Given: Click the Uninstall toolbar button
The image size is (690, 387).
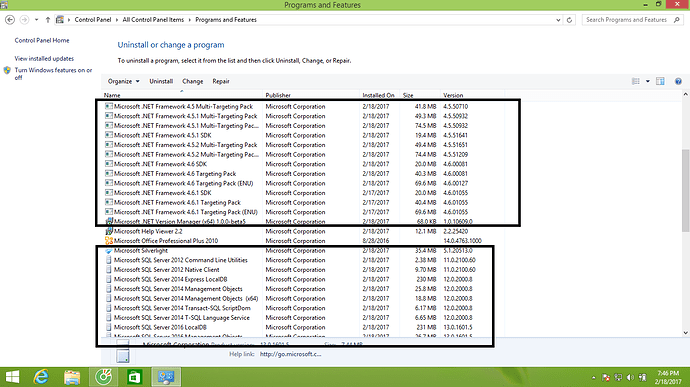Looking at the screenshot, I should pos(161,81).
